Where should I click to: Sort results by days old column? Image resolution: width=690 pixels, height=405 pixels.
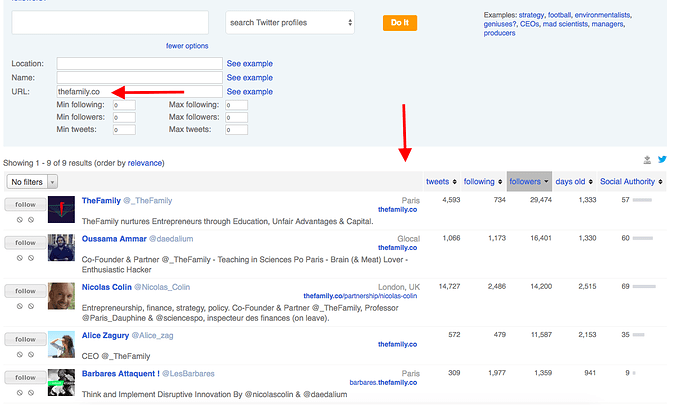(574, 181)
